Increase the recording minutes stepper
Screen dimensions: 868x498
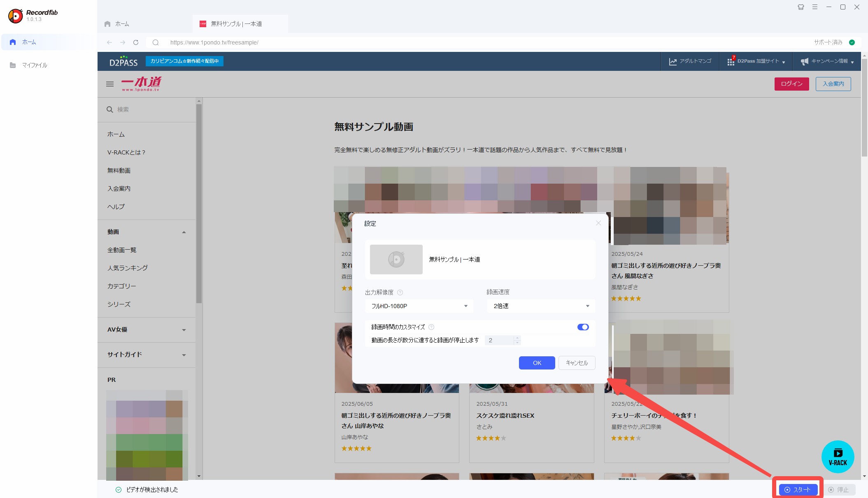pos(517,338)
